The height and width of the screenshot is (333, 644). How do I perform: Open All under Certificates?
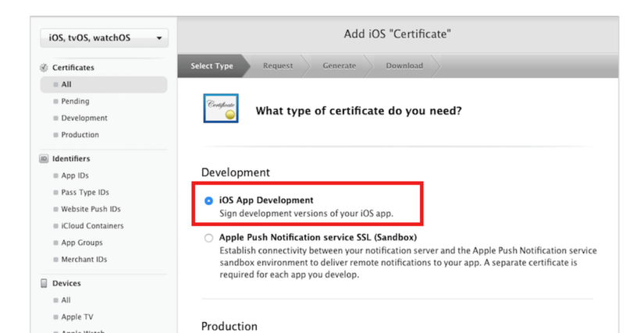pyautogui.click(x=67, y=84)
